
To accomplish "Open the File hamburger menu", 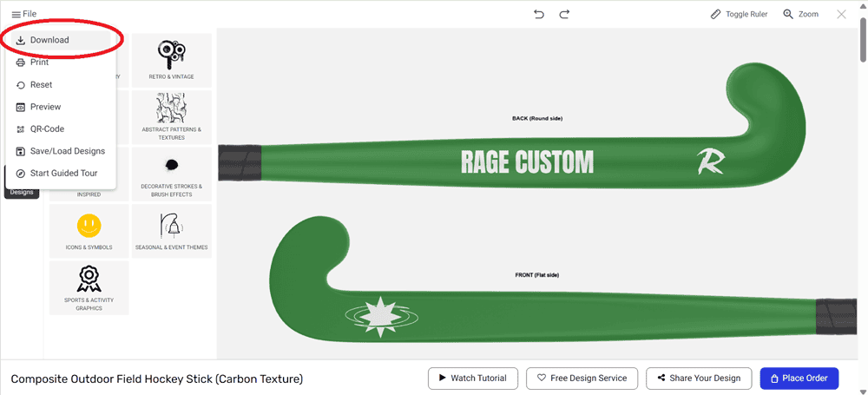I will pyautogui.click(x=23, y=14).
